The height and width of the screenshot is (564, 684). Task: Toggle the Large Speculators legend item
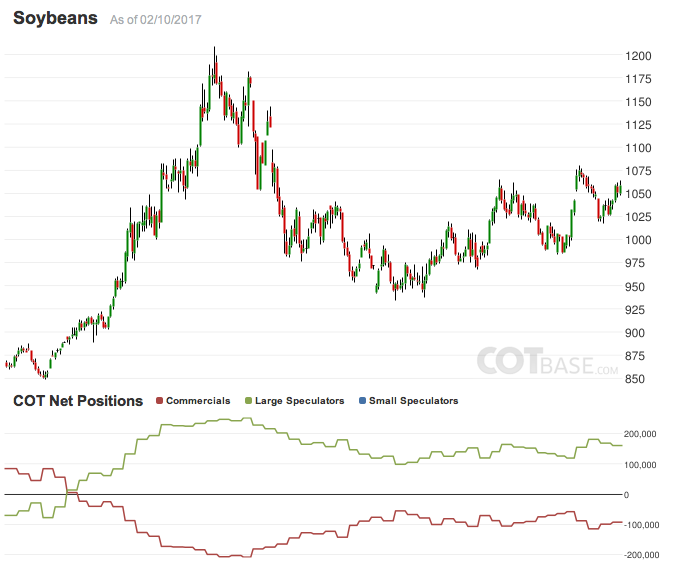click(295, 400)
